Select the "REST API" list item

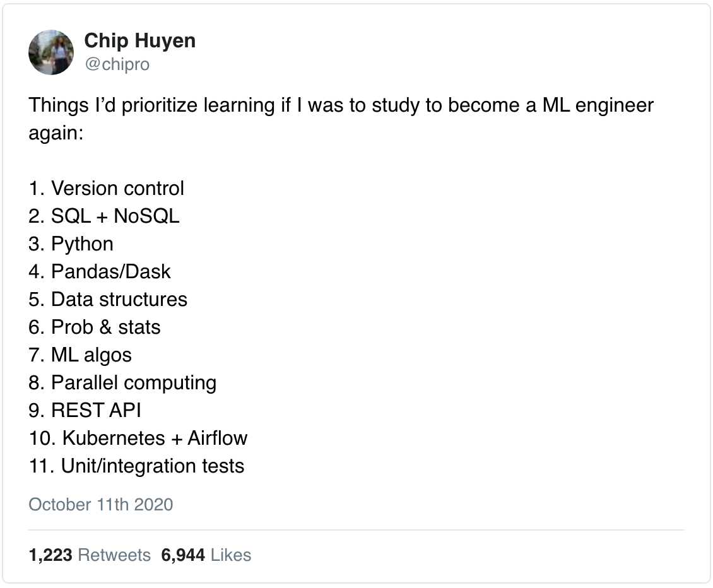[x=85, y=411]
